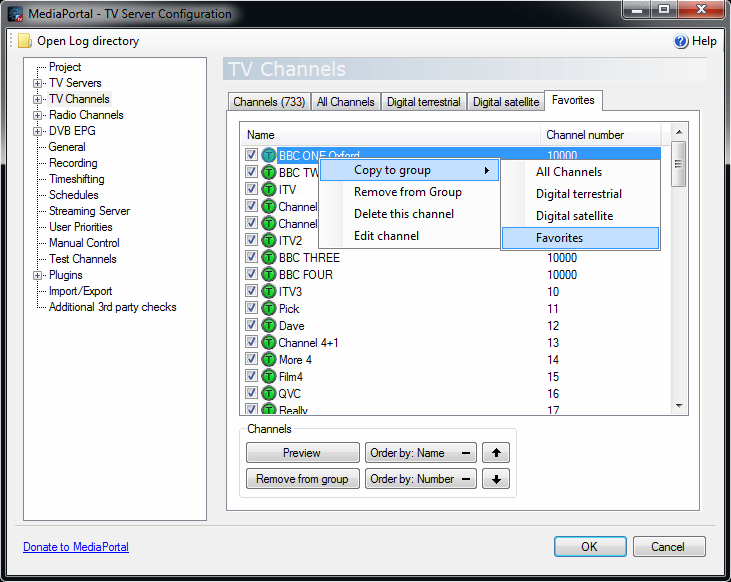The height and width of the screenshot is (582, 731).
Task: Expand the Radio Channels tree node
Action: 37,115
